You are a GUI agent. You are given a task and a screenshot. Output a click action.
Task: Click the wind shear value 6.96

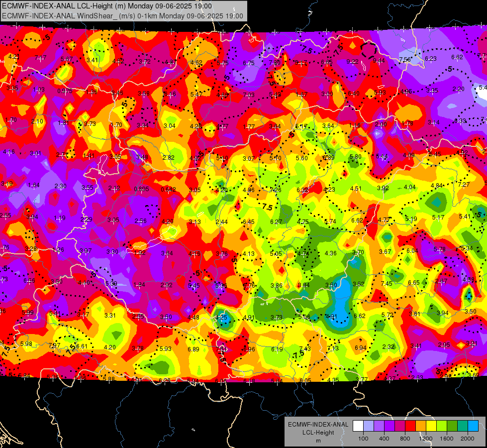point(249,349)
